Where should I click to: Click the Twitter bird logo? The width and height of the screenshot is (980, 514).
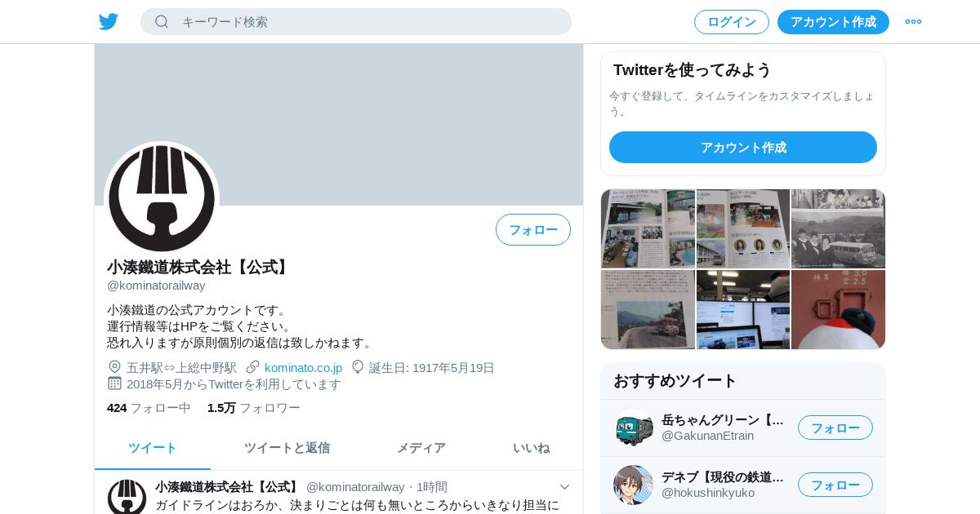pos(109,22)
